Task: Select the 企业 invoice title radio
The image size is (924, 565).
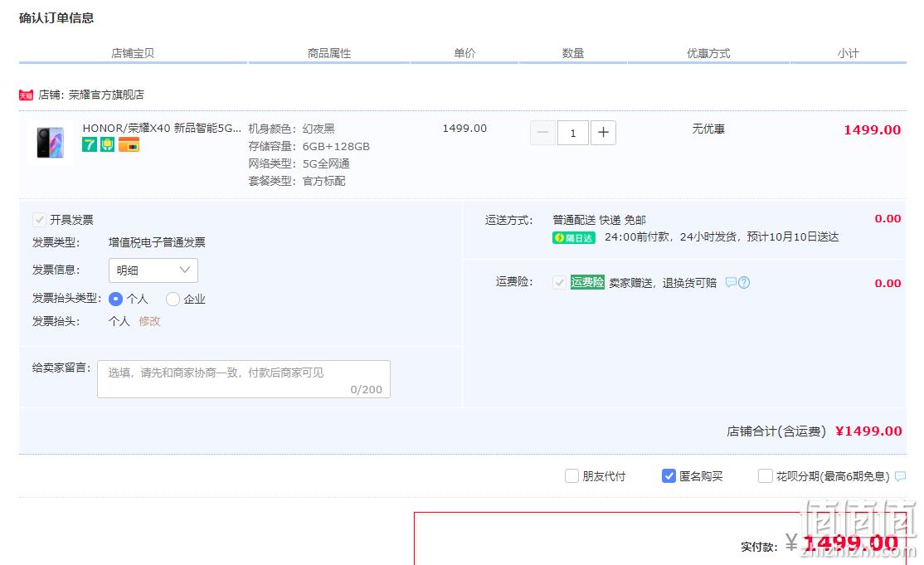Action: pos(173,299)
